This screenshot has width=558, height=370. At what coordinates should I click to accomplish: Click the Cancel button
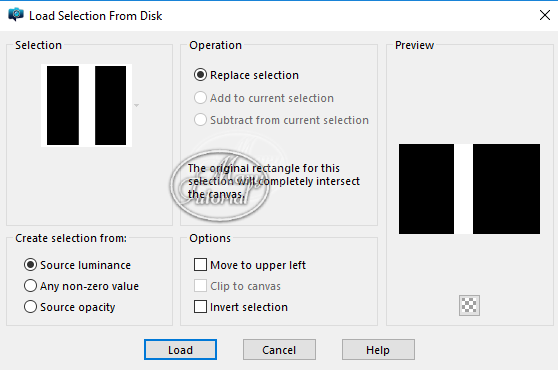pyautogui.click(x=279, y=350)
